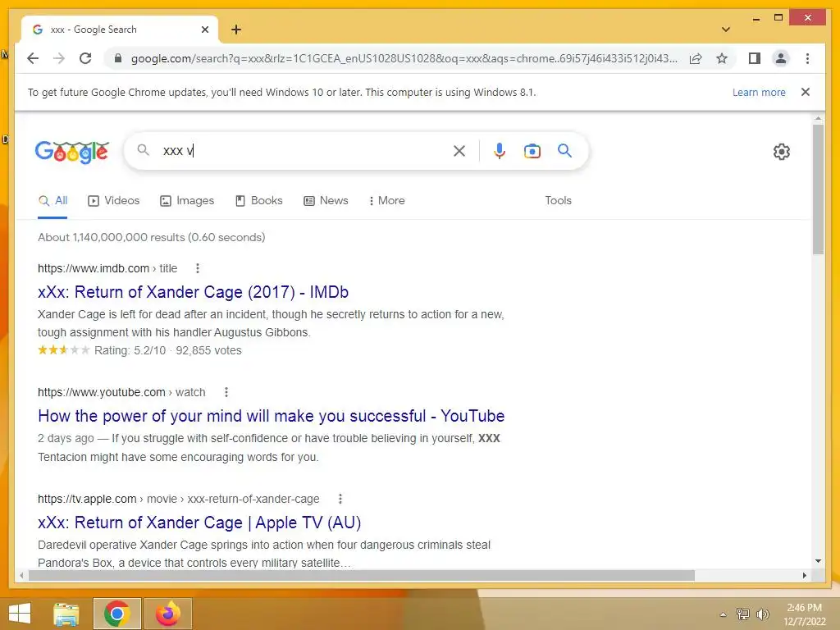The image size is (840, 630).
Task: Open Google quick settings gear
Action: 782,152
